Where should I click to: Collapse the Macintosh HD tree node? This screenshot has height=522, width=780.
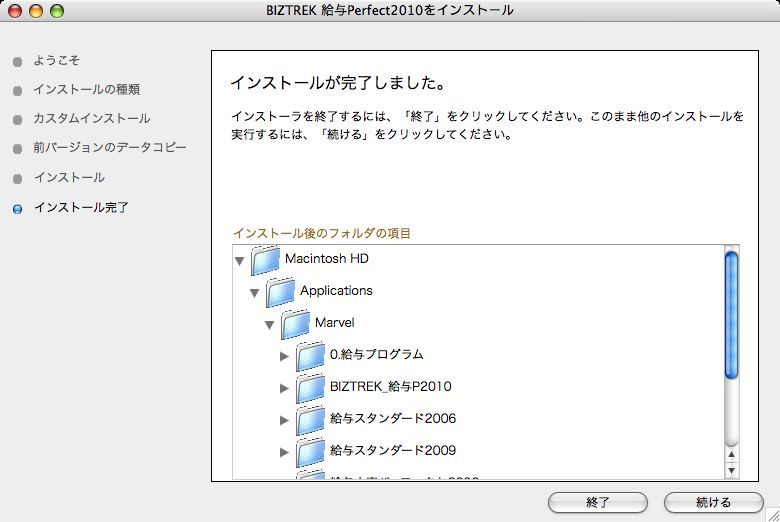click(x=239, y=261)
